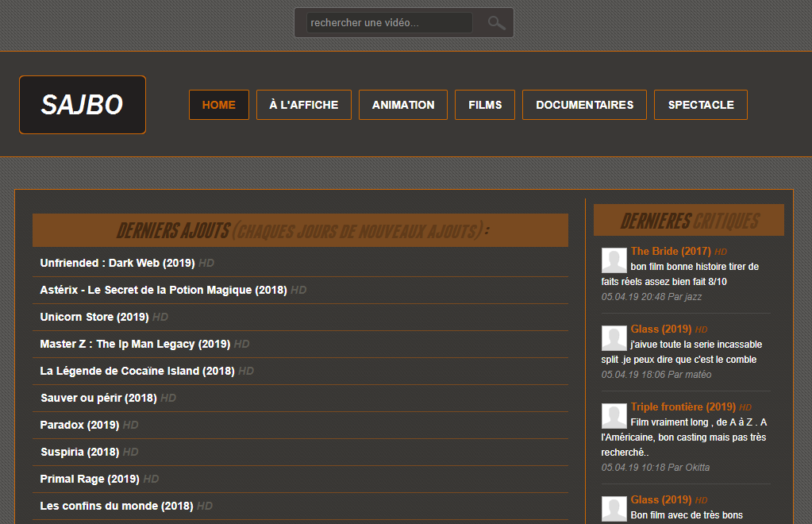The image size is (812, 524).
Task: Click HD badge next to Suspiria
Action: pos(130,452)
